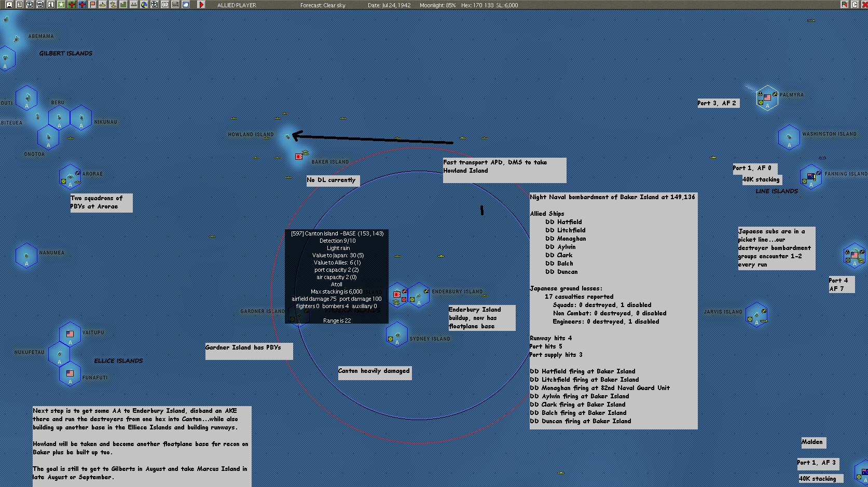
Task: Open the OP report toolbar icon
Action: tap(165, 5)
